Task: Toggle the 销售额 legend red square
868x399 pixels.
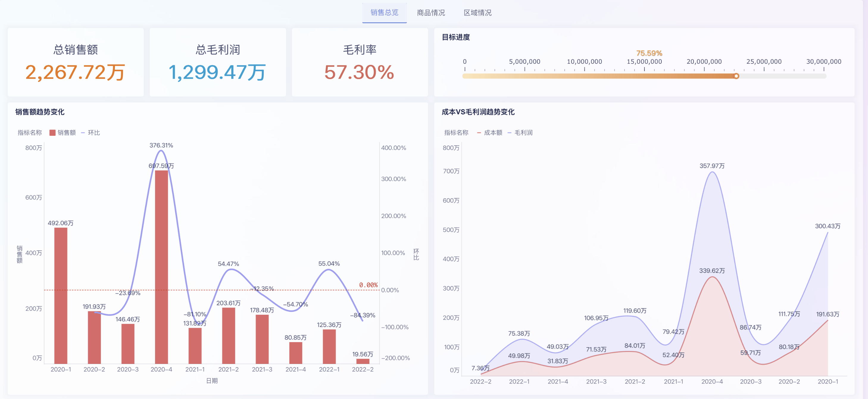Action: 52,133
